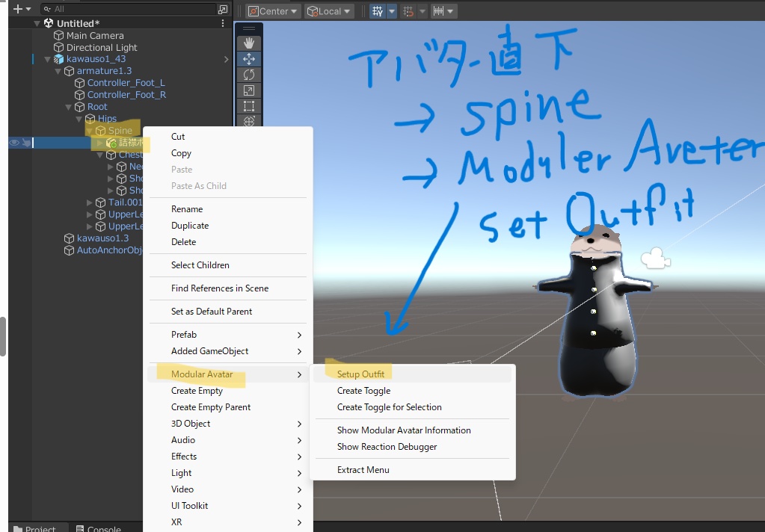Screen dimensions: 765x532
Task: Select Controller_Foot_L in hierarchy
Action: 126,83
